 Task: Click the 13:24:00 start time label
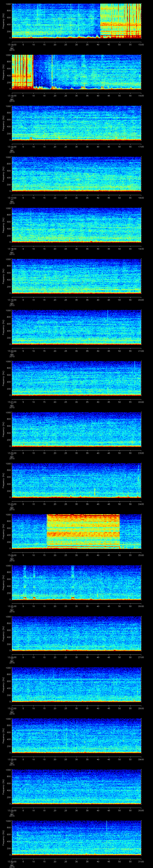tap(12, 555)
